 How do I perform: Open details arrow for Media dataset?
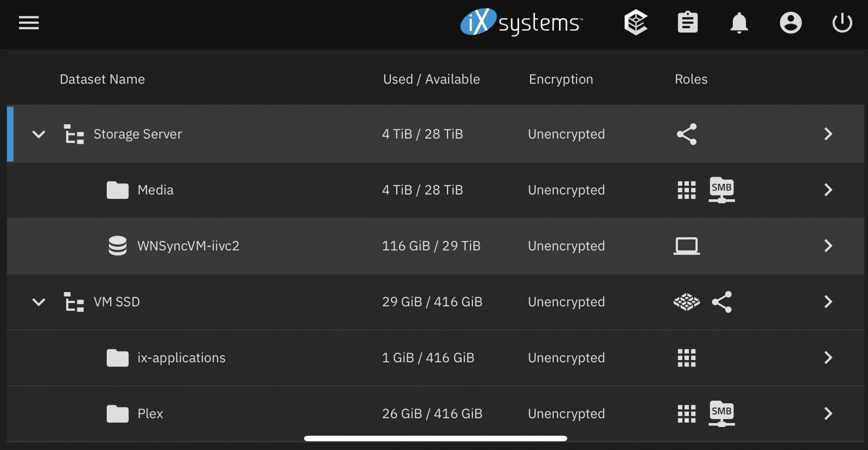tap(828, 190)
